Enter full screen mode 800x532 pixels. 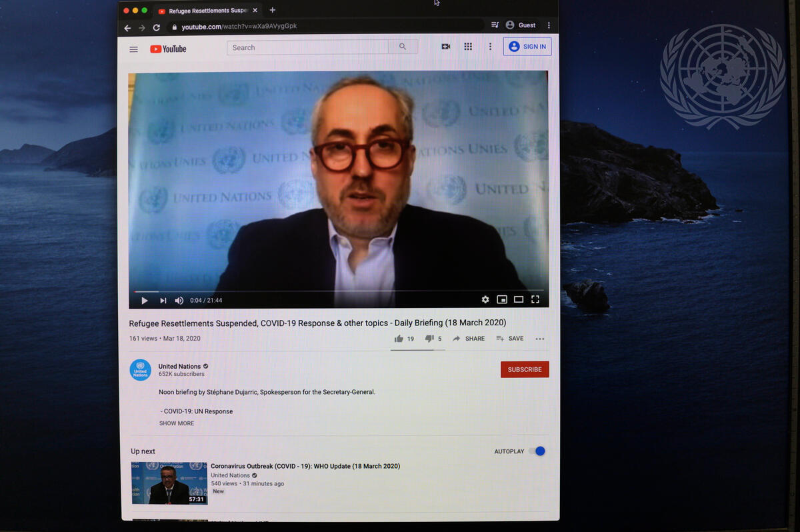click(x=535, y=300)
